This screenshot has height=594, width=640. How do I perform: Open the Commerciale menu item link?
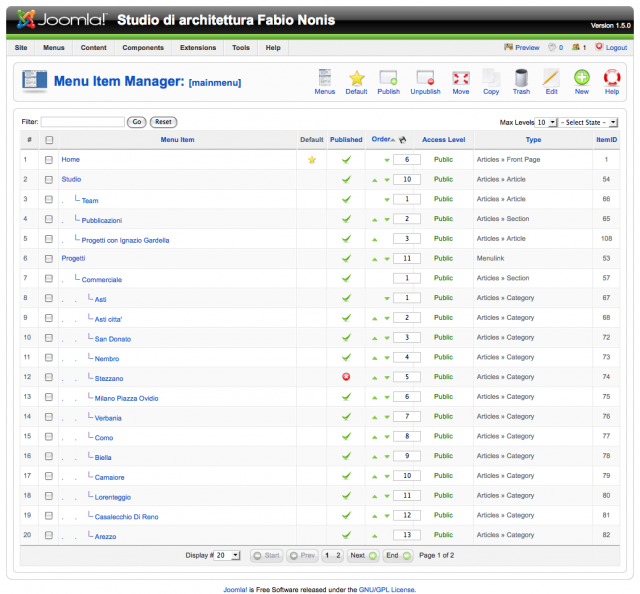[x=101, y=279]
